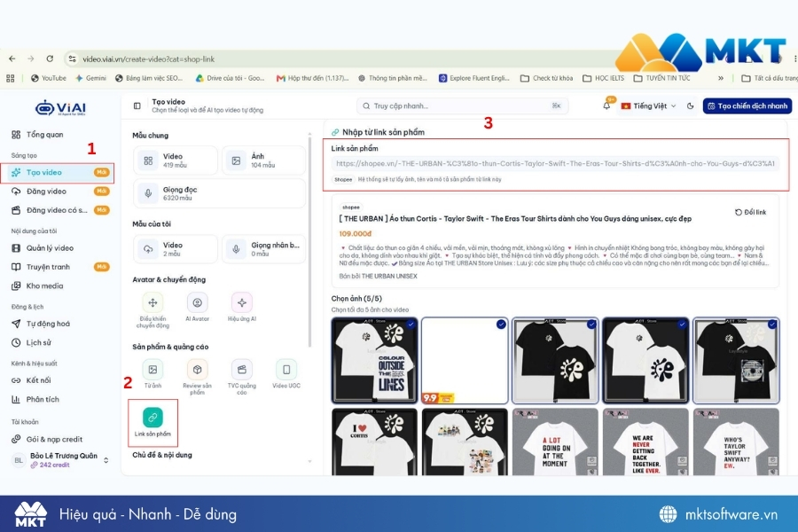Viewport: 798px width, 532px height.
Task: Show more bookmarks with the chevron
Action: tap(721, 78)
